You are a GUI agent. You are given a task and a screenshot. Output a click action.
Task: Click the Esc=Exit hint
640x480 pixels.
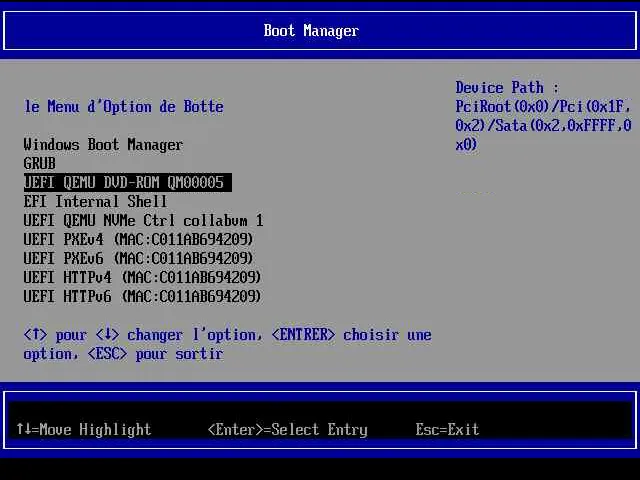(447, 429)
